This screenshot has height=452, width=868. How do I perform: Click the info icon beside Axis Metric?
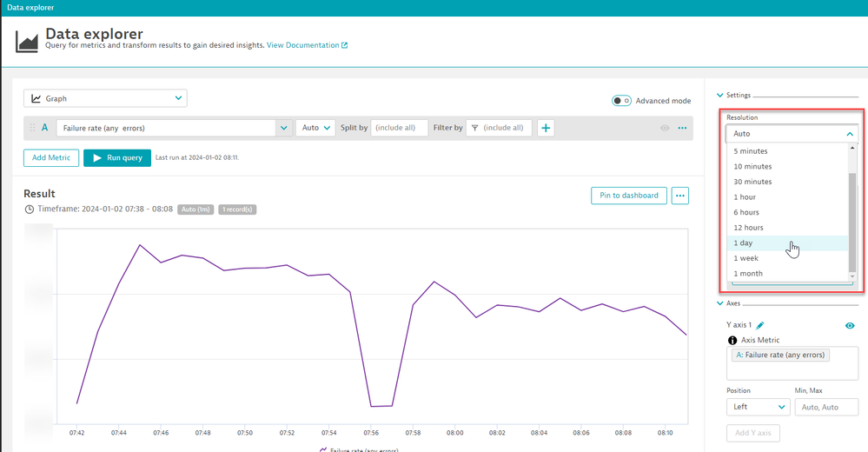click(732, 340)
